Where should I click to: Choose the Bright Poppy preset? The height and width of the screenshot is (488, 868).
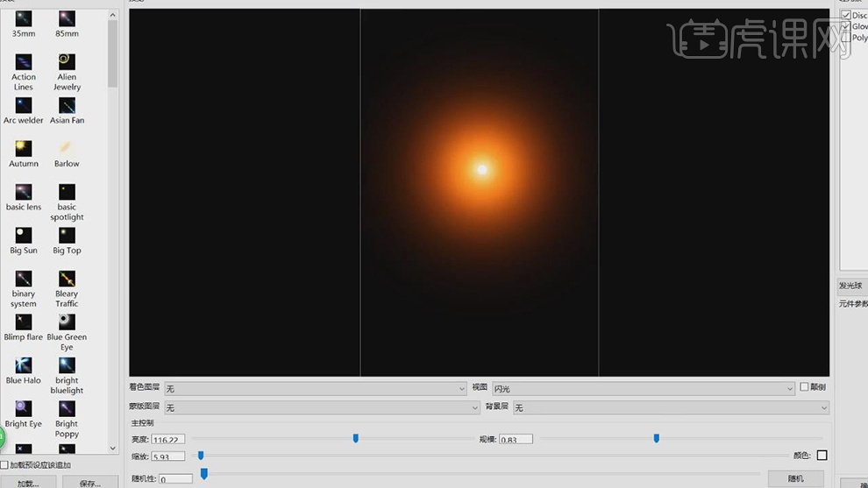point(67,420)
